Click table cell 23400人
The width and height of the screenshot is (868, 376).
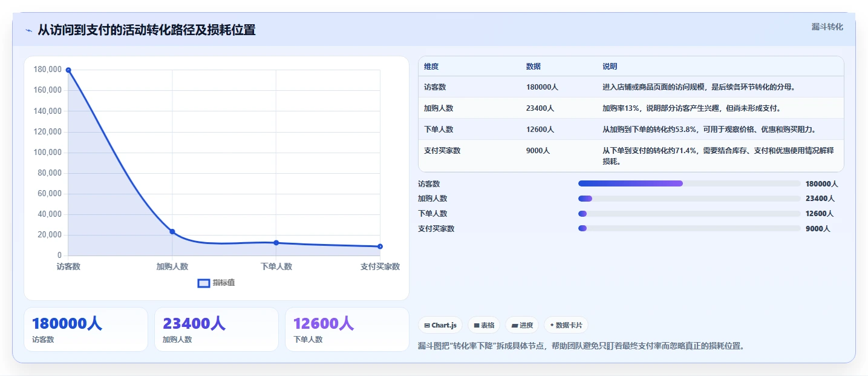(540, 108)
